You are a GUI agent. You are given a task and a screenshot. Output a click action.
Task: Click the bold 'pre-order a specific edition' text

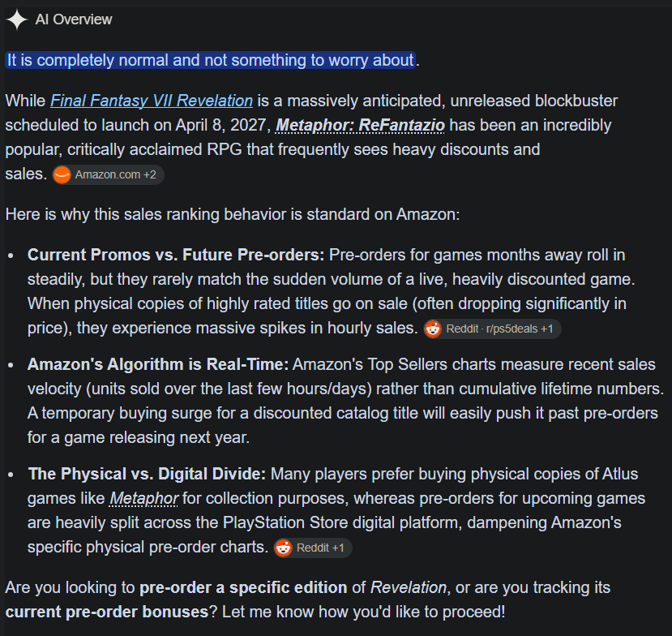(243, 587)
